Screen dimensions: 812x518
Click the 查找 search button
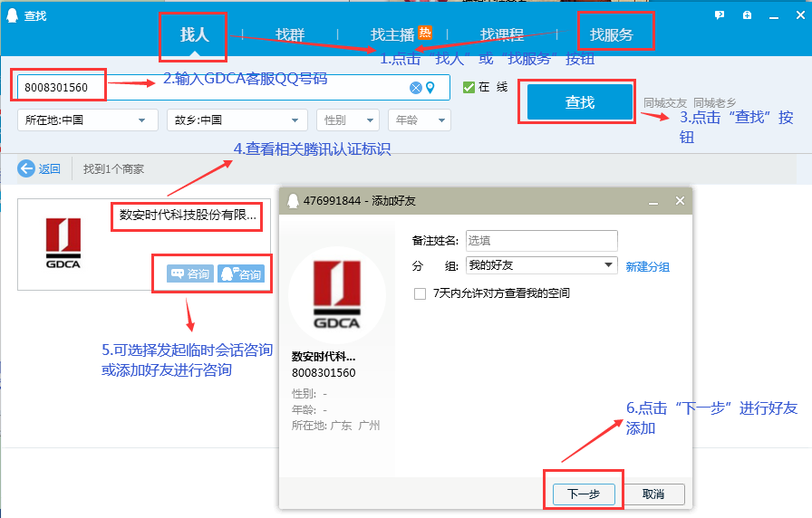(580, 102)
